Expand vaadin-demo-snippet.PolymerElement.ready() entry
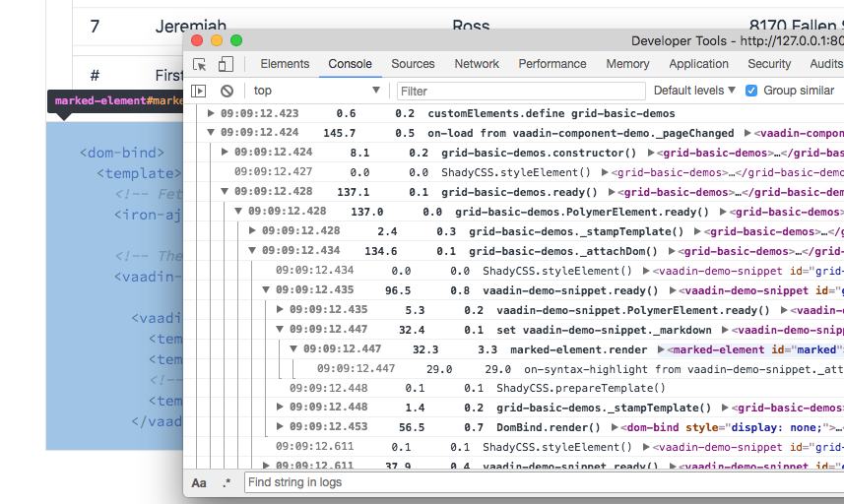This screenshot has height=504, width=844. [280, 309]
